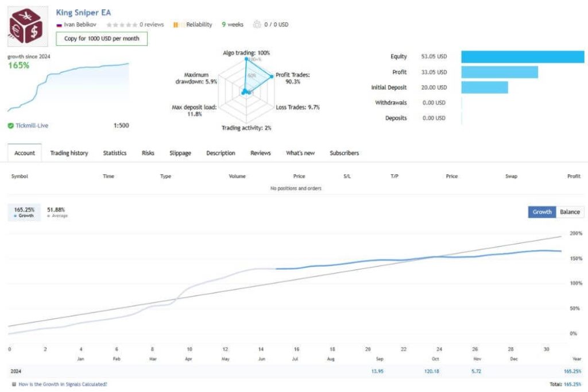Toggle the 165.25% Growth legend series
The height and width of the screenshot is (392, 588).
pos(24,212)
